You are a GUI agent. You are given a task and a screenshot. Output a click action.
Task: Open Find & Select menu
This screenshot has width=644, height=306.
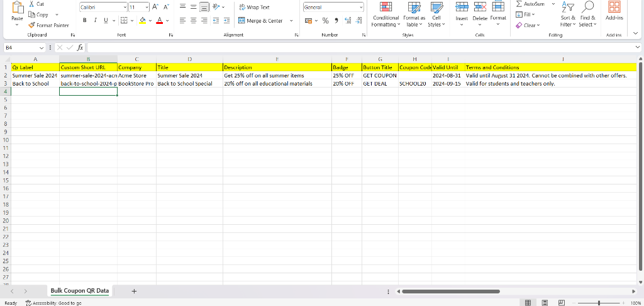click(587, 14)
